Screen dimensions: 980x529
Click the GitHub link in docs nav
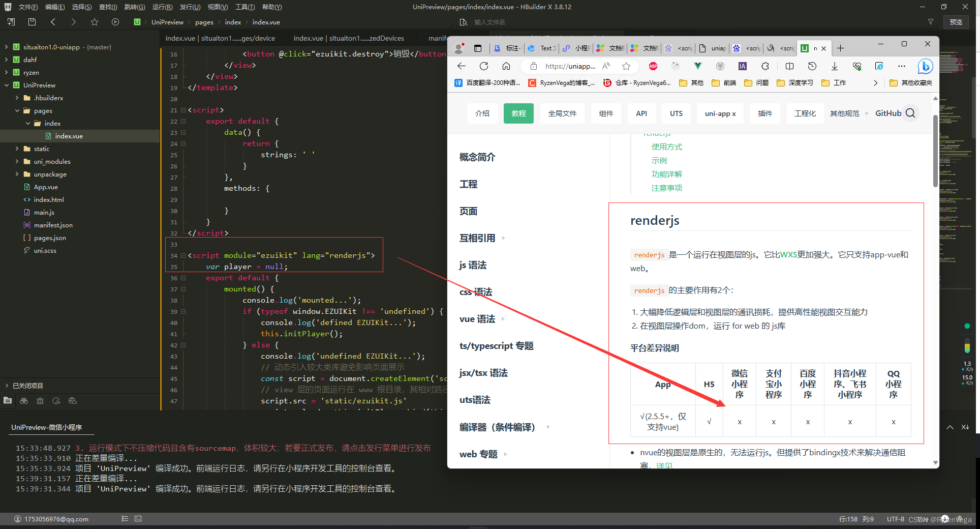(888, 113)
